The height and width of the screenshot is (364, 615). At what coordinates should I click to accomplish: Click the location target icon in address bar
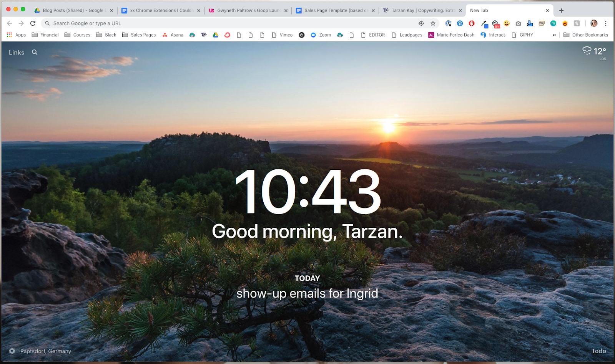pos(421,23)
